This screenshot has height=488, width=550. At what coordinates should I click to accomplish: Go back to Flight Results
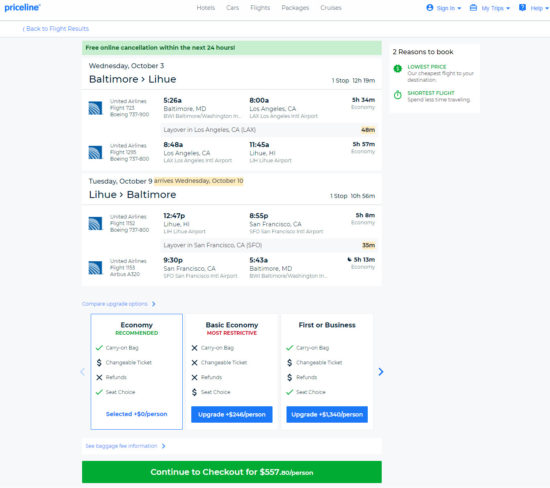(x=55, y=29)
